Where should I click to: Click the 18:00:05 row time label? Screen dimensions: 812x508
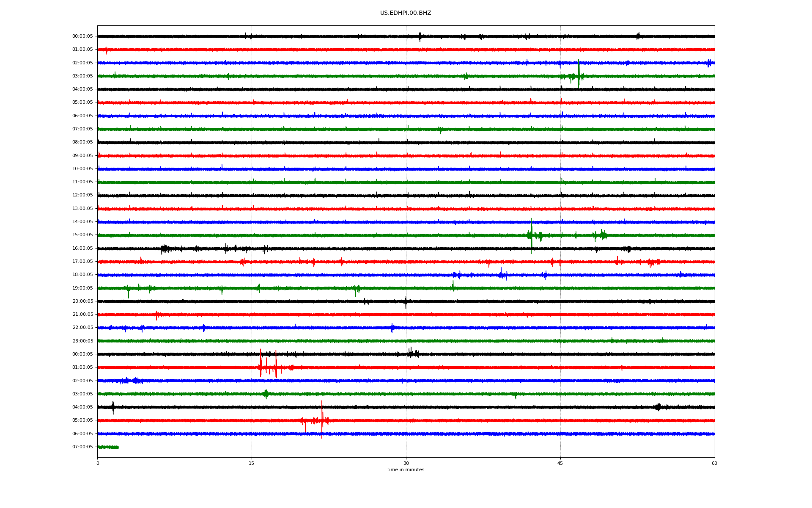click(82, 275)
